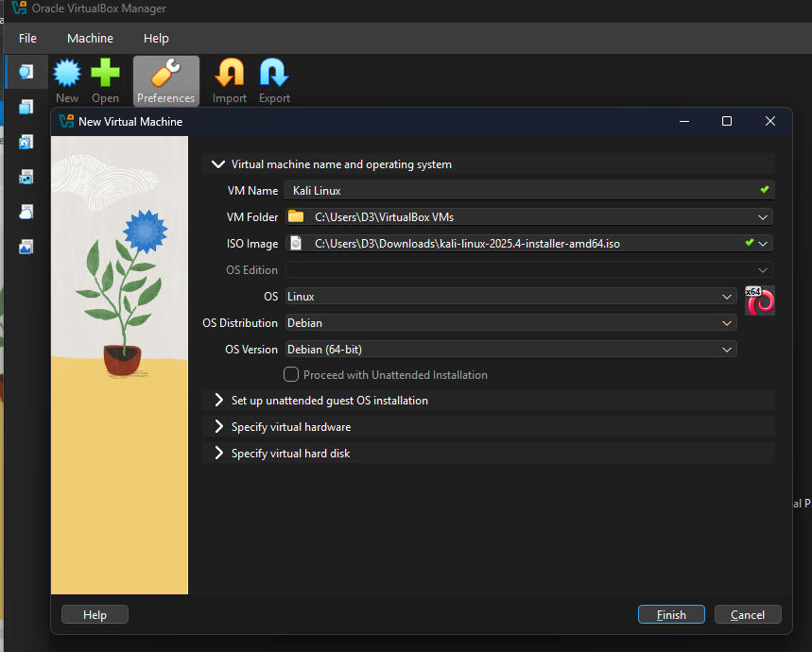The image size is (812, 652).
Task: Open the OS type dropdown showing Linux
Action: click(511, 297)
